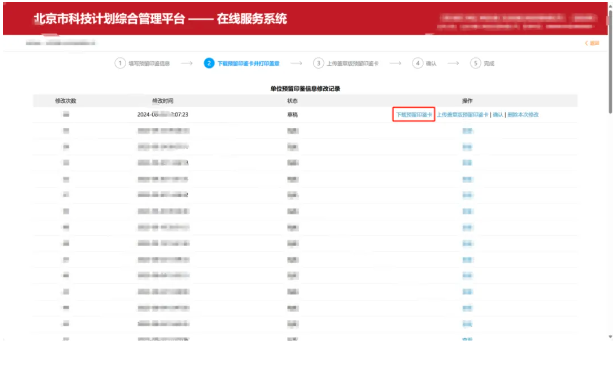The image size is (615, 380).
Task: Open the view link in the third record row
Action: [x=467, y=147]
